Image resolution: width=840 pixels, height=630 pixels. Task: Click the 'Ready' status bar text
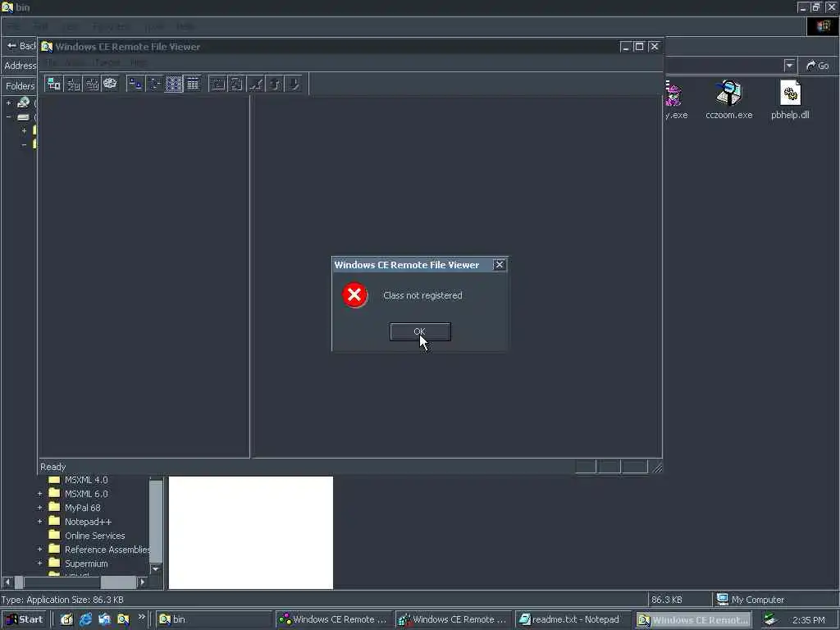point(53,467)
